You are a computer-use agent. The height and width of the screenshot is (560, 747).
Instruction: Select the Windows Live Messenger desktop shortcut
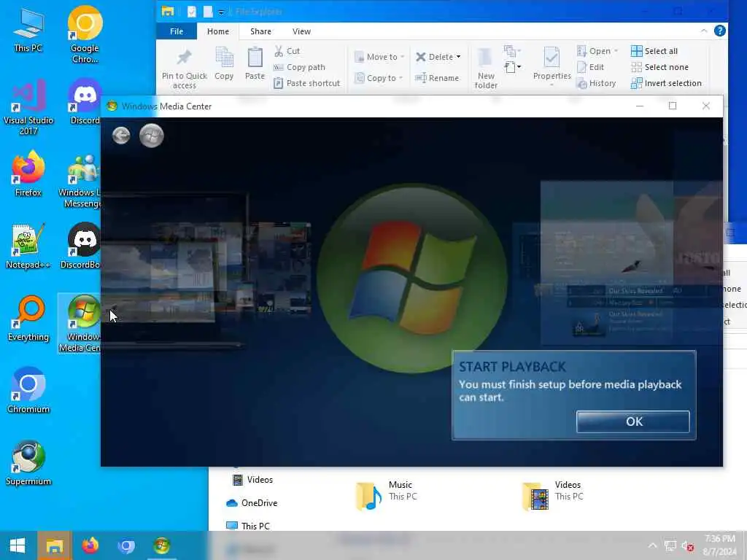82,180
